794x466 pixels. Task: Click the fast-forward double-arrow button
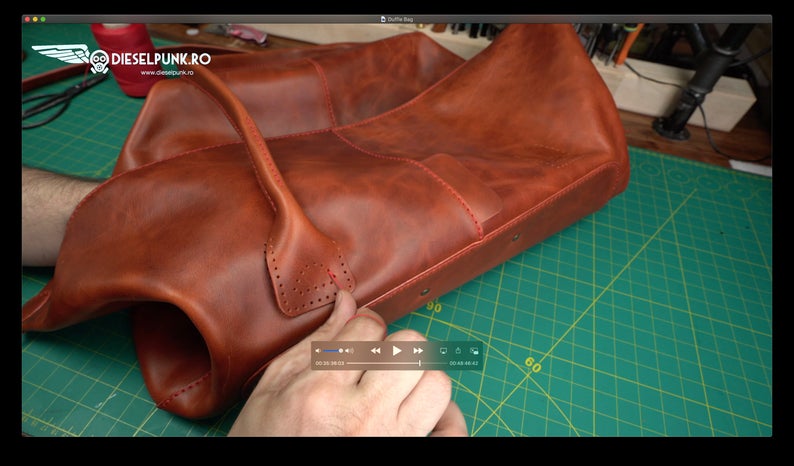pos(418,351)
